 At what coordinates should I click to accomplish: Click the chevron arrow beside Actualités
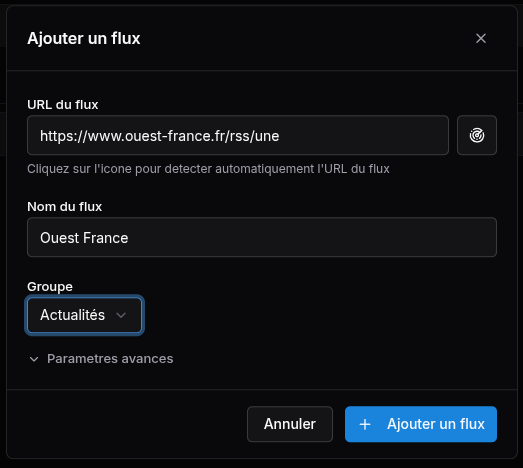(121, 315)
